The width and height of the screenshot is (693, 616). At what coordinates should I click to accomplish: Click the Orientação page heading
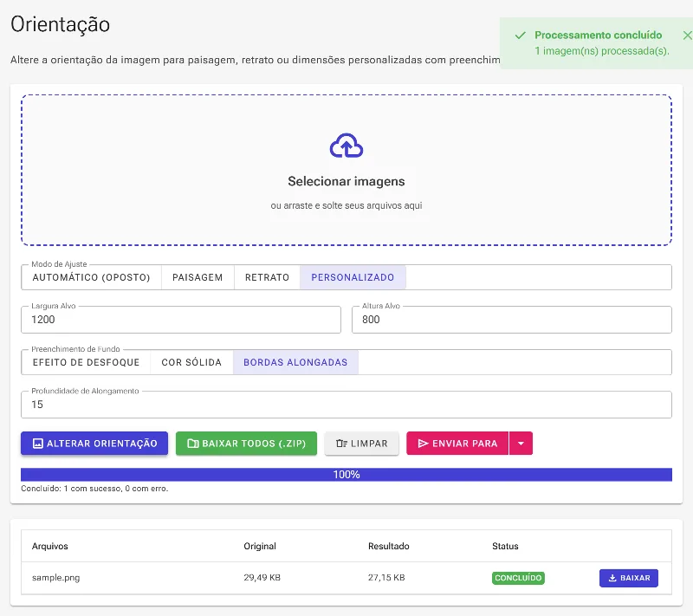(60, 24)
